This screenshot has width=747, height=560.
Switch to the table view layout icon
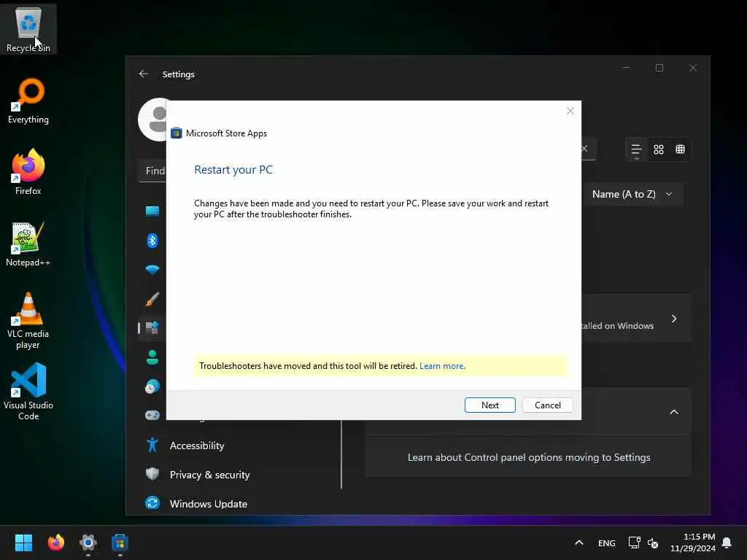tap(681, 149)
